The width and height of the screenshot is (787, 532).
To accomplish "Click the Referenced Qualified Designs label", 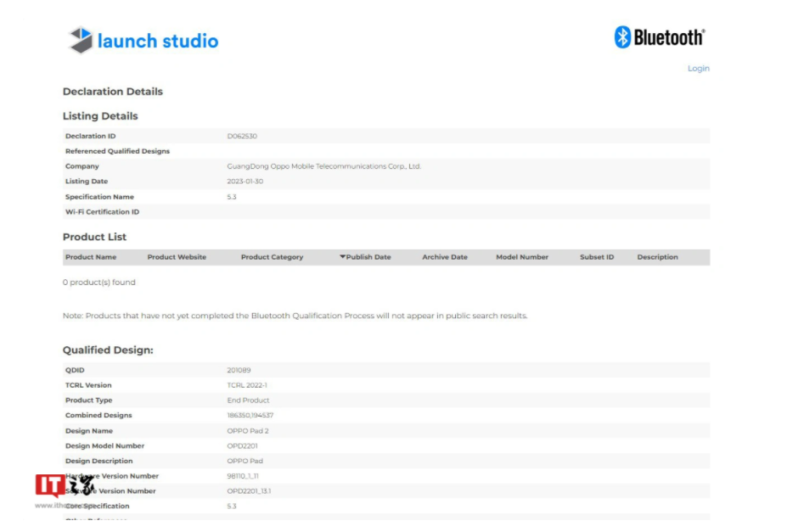I will pos(117,151).
